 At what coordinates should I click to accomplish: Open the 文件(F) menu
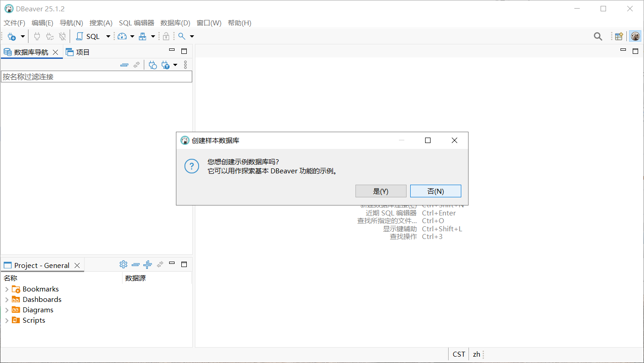point(14,23)
